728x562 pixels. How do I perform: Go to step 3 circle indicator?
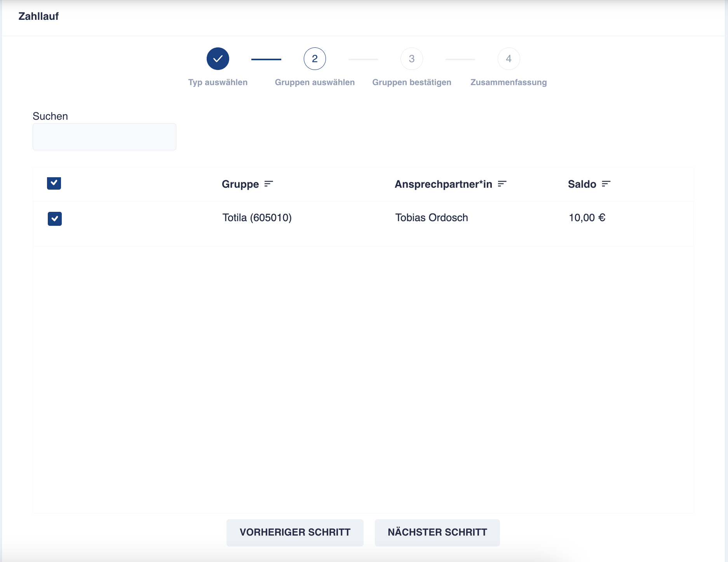coord(412,59)
